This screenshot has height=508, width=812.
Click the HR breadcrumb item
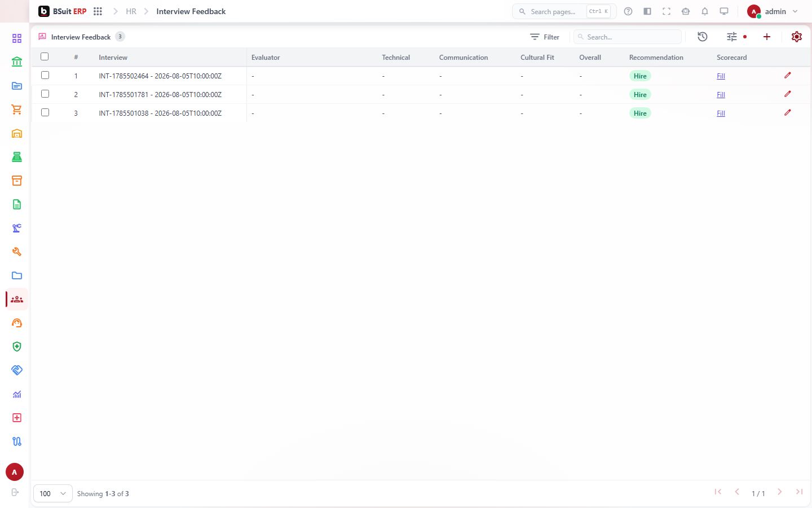tap(131, 11)
